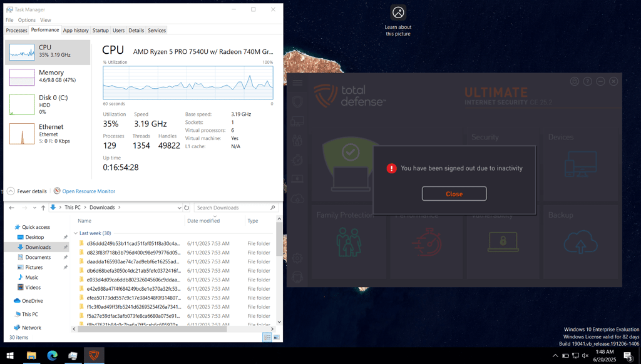The height and width of the screenshot is (364, 641).
Task: Select Videos in the navigation pane
Action: tap(33, 287)
